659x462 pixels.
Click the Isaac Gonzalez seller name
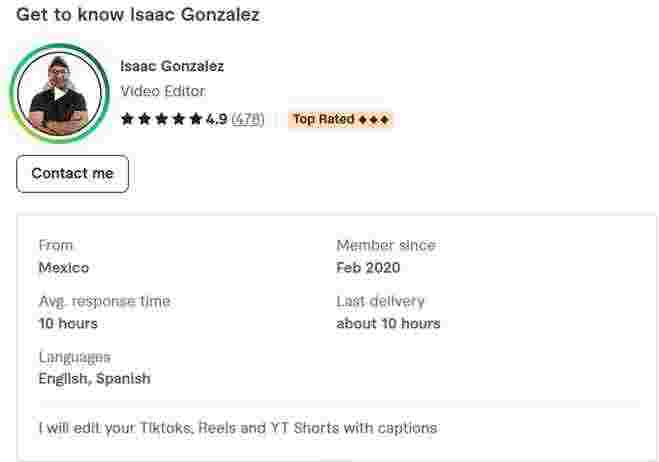pyautogui.click(x=172, y=67)
